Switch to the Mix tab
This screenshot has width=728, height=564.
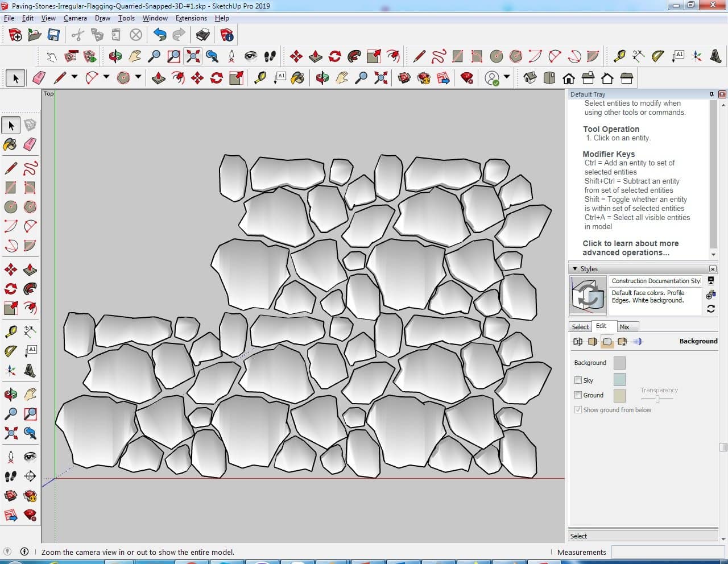[624, 327]
